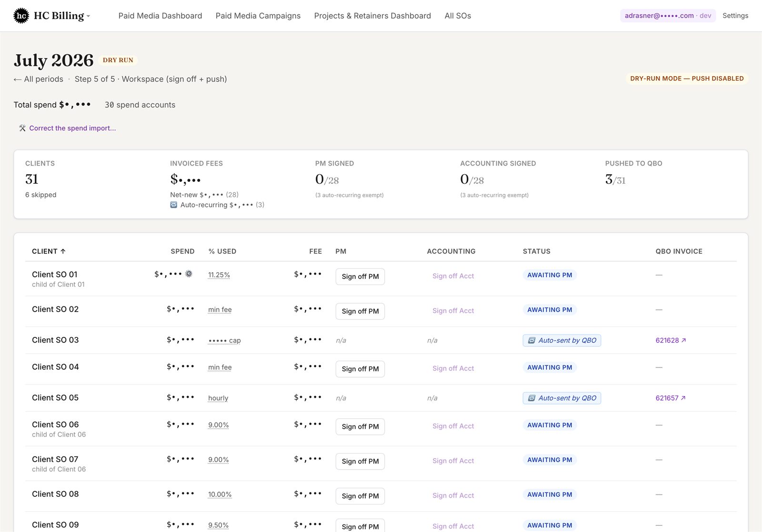The height and width of the screenshot is (532, 762).
Task: Select Client SO 05 row name
Action: coord(55,398)
